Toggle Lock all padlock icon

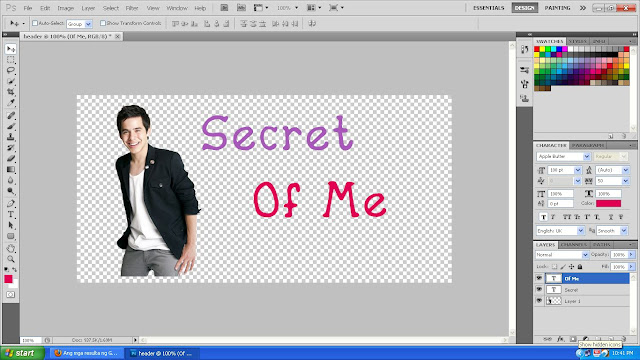pos(580,267)
